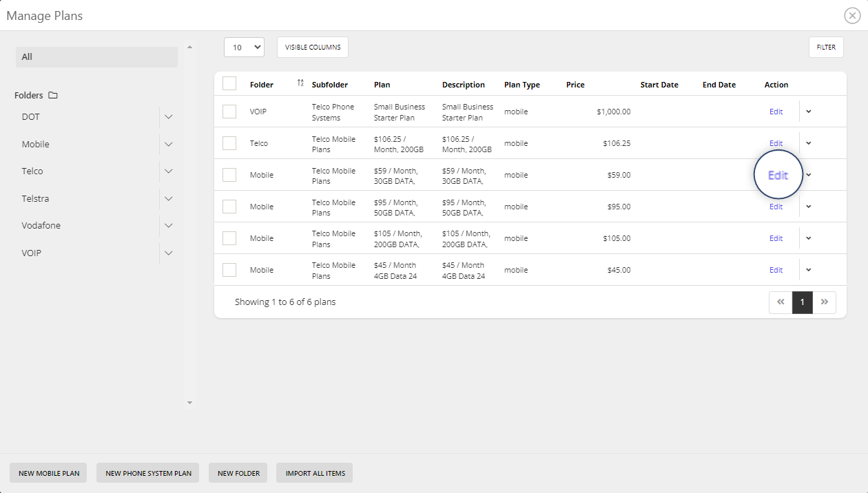This screenshot has height=493, width=868.
Task: Open action arrow for $105.00 plan row
Action: [x=809, y=238]
